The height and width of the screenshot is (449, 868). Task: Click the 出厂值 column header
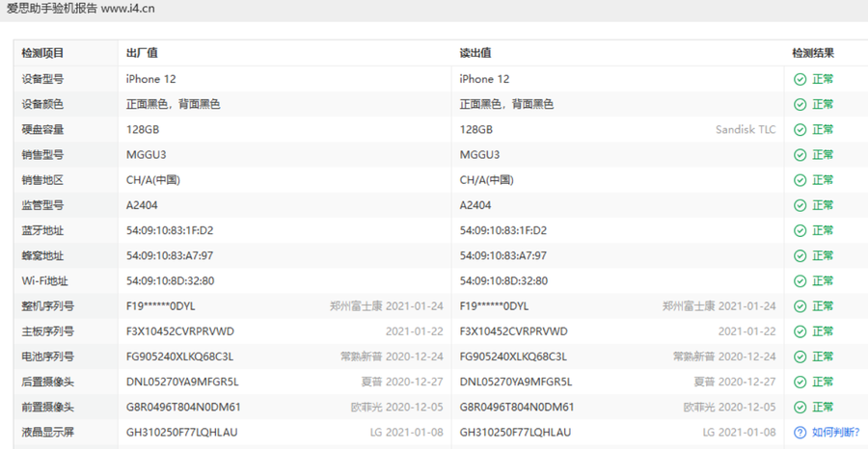[x=143, y=54]
